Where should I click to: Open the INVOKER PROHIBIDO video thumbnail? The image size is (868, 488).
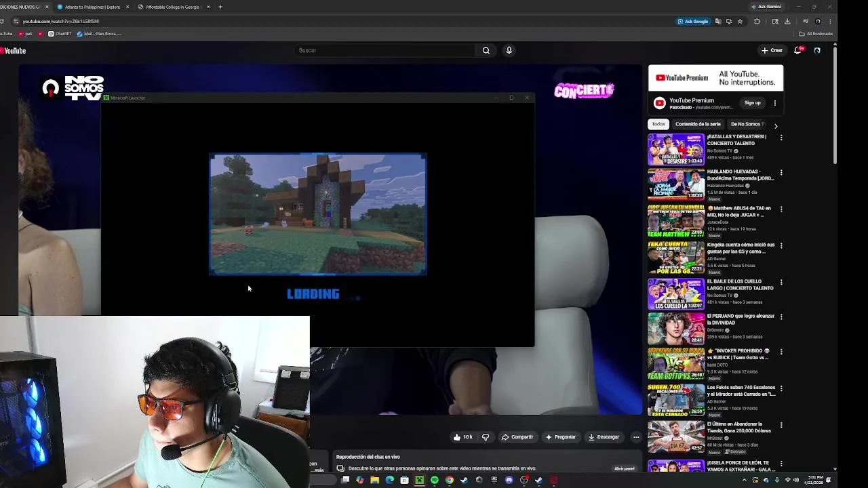pyautogui.click(x=676, y=364)
